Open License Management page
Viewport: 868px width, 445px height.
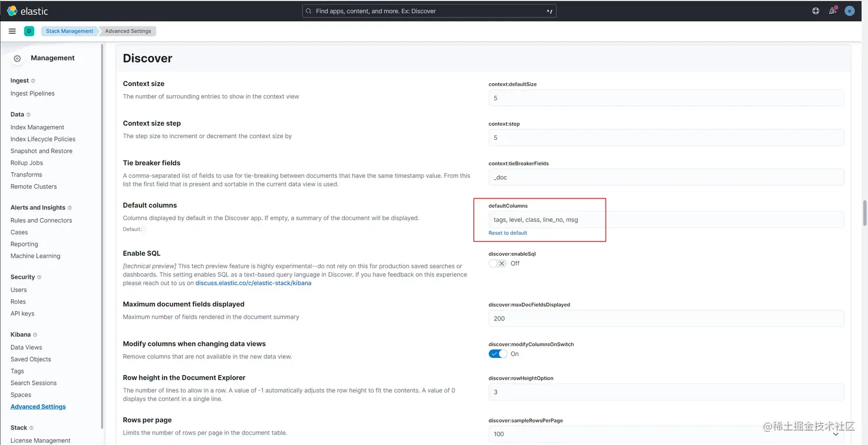pyautogui.click(x=41, y=440)
